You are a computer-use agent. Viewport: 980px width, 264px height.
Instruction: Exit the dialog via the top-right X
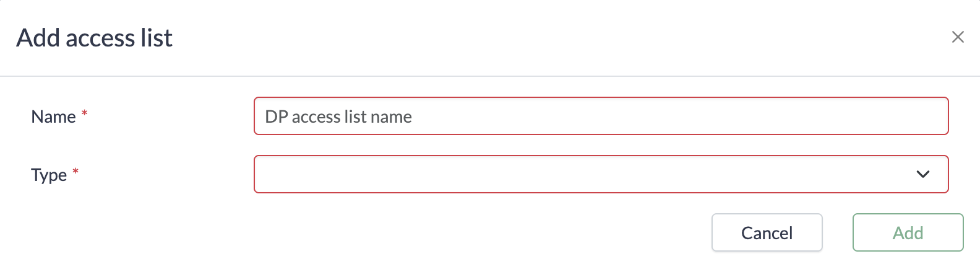[957, 37]
